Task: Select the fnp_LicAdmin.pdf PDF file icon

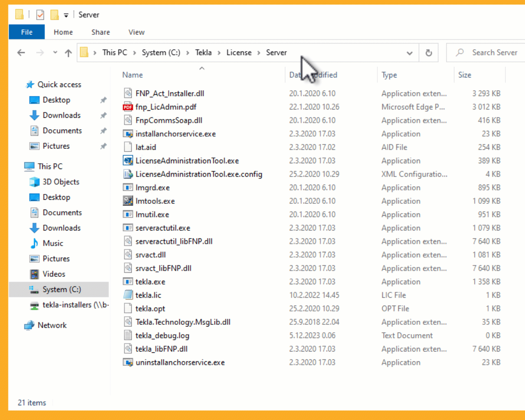Action: click(128, 107)
